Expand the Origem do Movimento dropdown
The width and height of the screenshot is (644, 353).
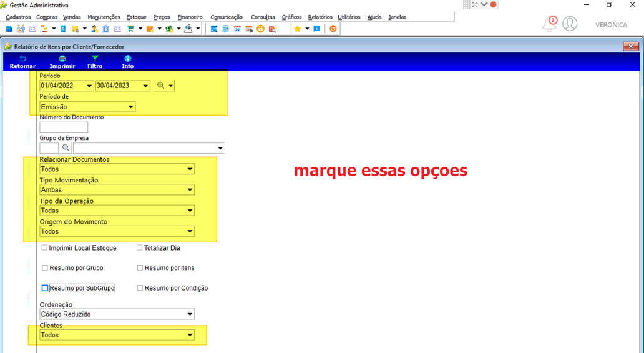click(x=190, y=231)
